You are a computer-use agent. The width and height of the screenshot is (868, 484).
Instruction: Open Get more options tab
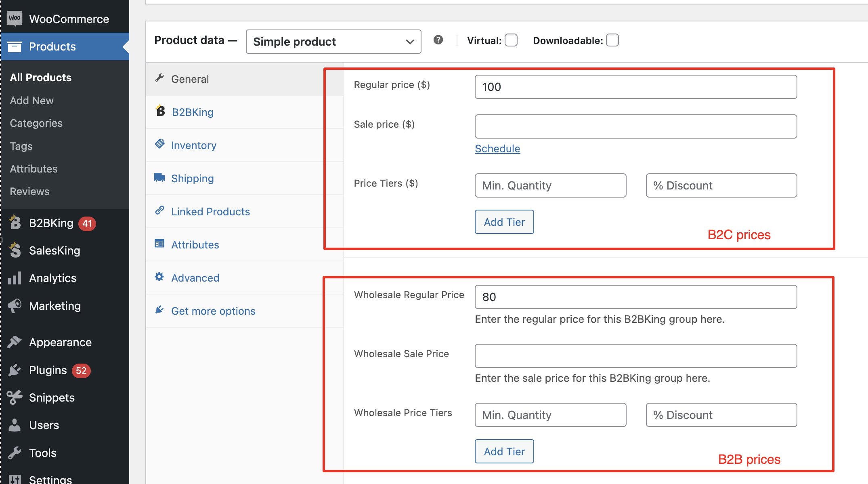245,311
